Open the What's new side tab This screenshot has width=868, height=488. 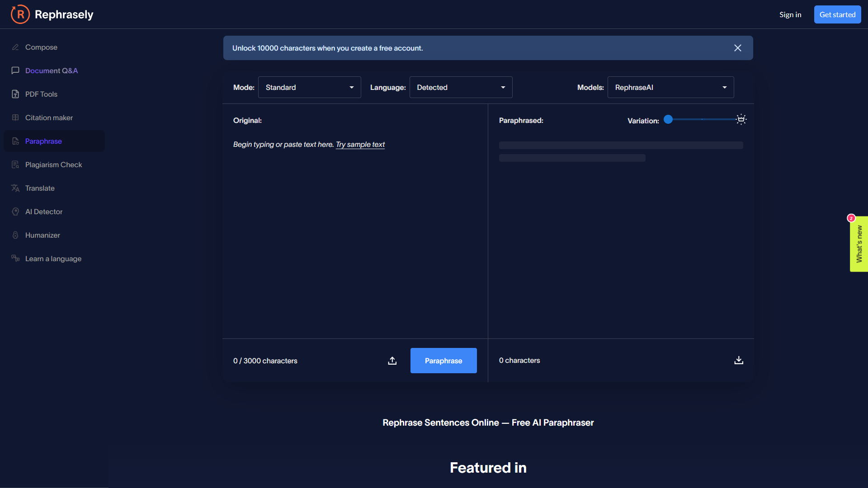tap(859, 244)
